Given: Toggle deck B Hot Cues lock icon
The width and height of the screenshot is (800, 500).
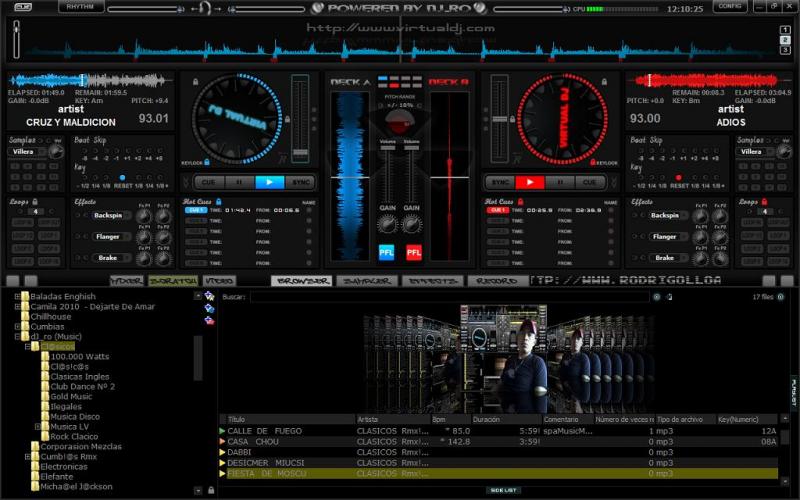Looking at the screenshot, I should (x=520, y=202).
